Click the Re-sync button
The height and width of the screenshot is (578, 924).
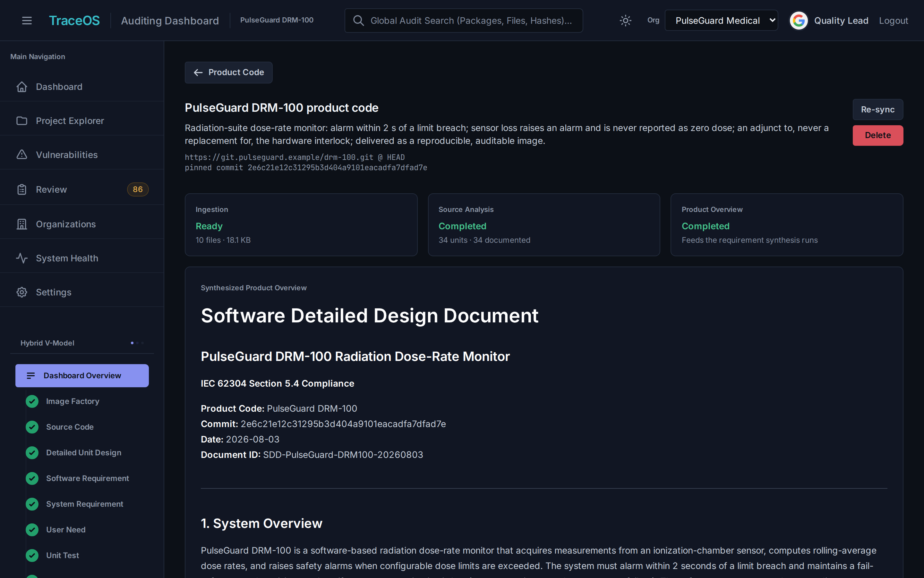[877, 110]
